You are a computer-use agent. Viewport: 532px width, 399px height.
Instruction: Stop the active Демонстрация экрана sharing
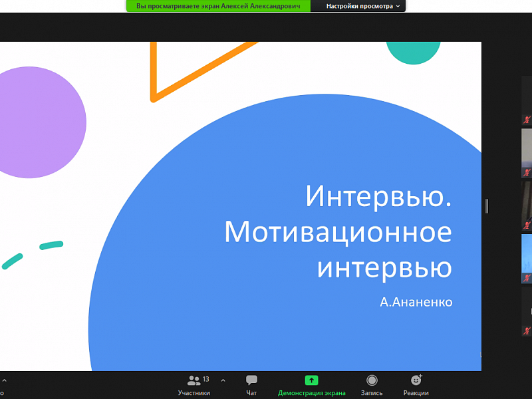coord(311,384)
